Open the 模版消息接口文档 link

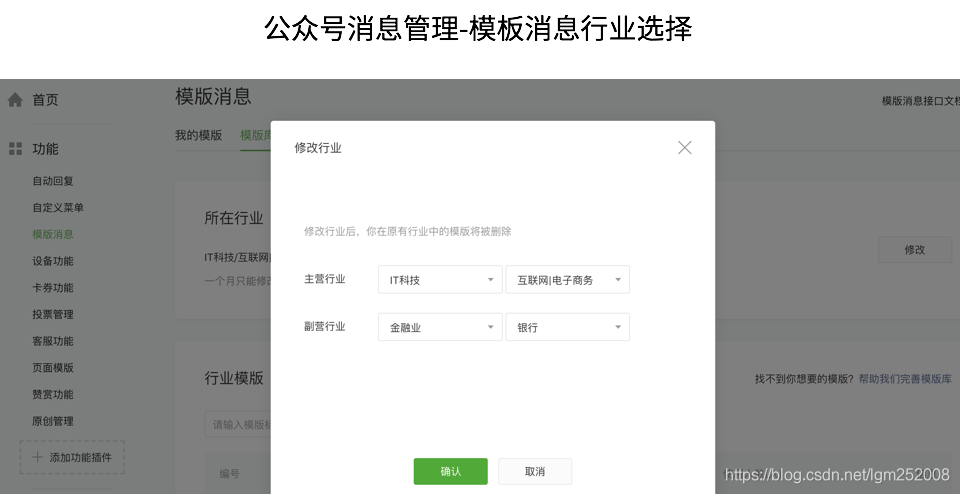pos(921,101)
